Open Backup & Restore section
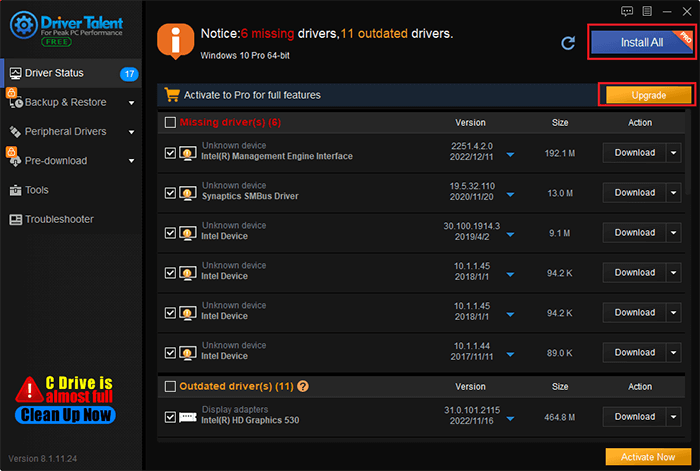The width and height of the screenshot is (700, 471). (71, 102)
